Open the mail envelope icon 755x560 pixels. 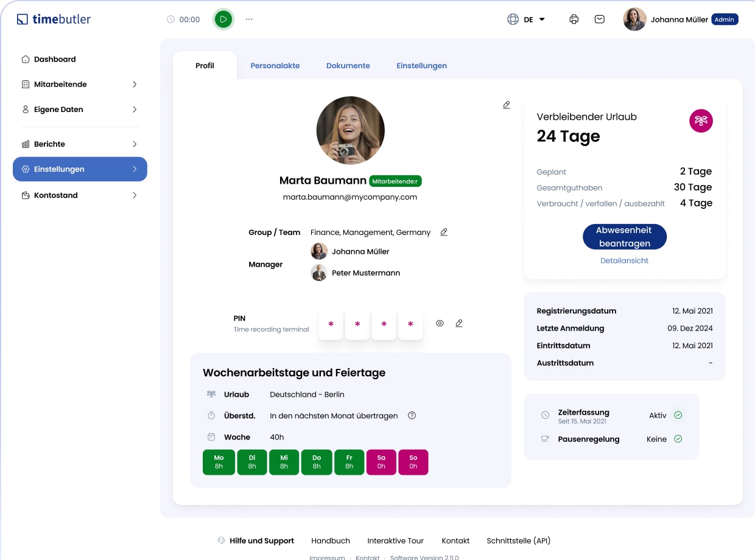pyautogui.click(x=600, y=19)
